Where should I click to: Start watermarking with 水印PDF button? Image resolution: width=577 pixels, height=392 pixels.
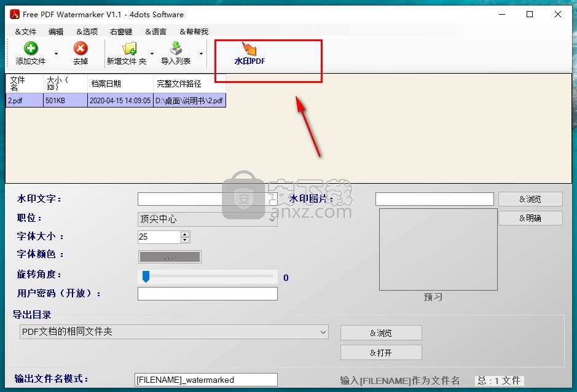(249, 53)
